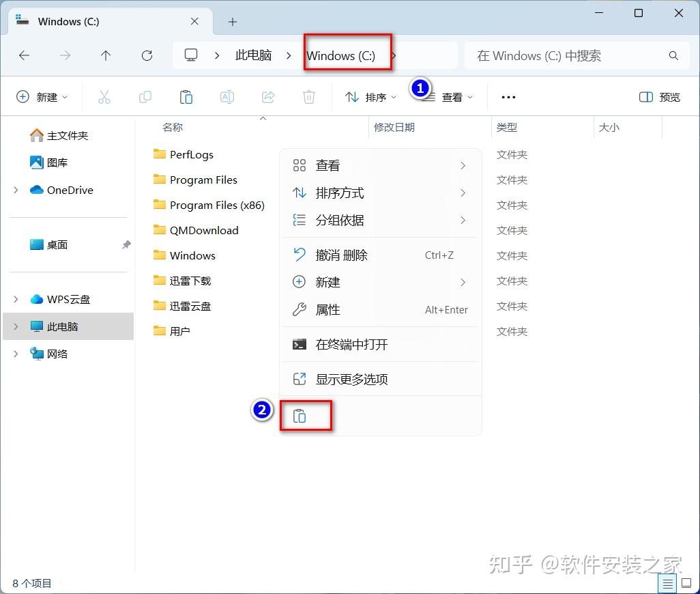This screenshot has height=594, width=700.
Task: Expand the OneDrive item in the sidebar
Action: tap(15, 190)
